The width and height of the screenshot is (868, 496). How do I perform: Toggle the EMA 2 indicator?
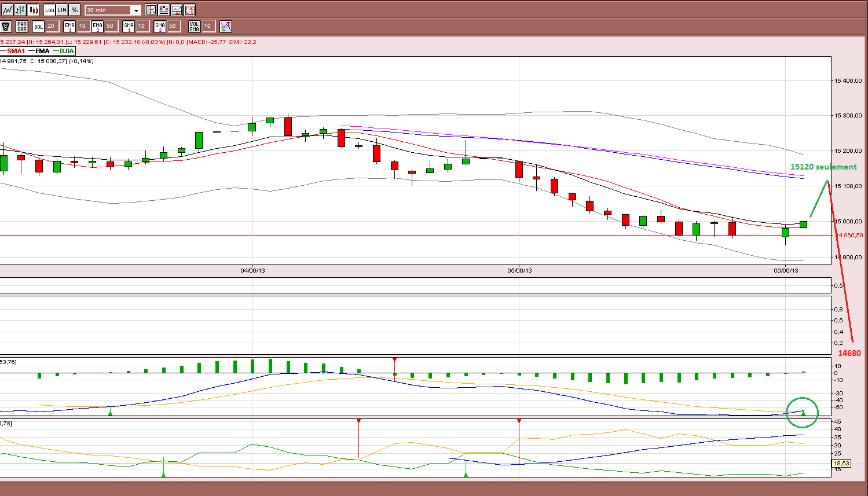pyautogui.click(x=97, y=26)
